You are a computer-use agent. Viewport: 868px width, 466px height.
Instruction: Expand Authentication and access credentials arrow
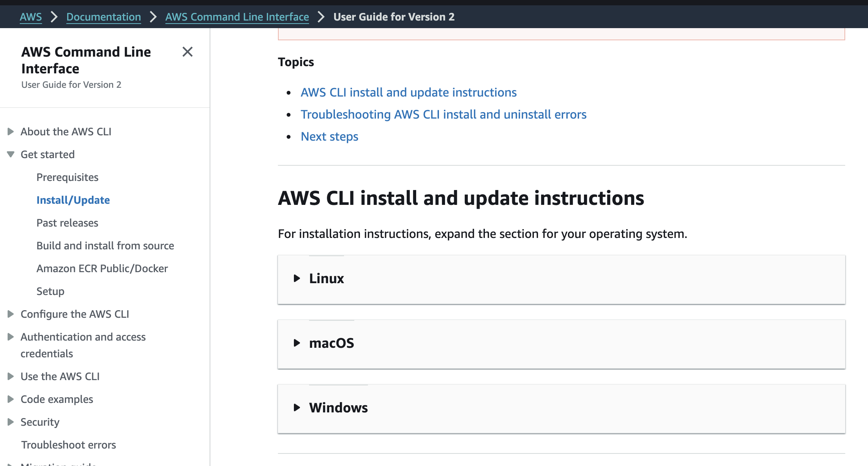tap(11, 337)
